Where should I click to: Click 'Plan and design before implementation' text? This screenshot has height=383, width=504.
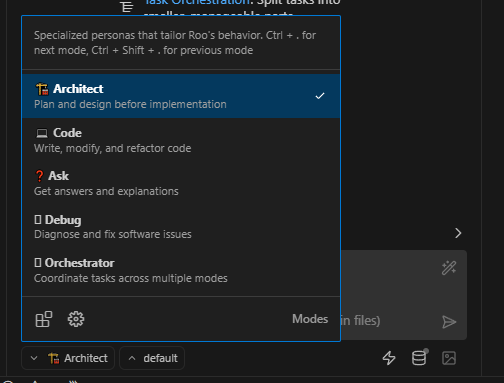[x=130, y=104]
